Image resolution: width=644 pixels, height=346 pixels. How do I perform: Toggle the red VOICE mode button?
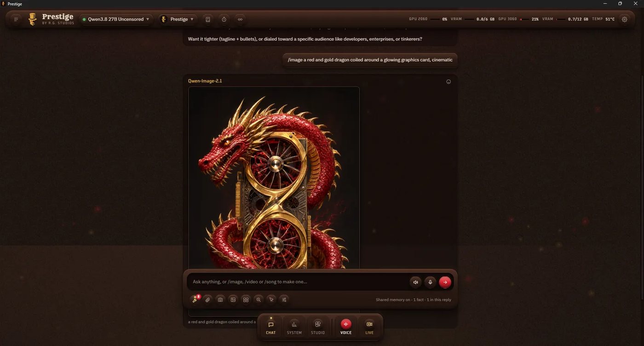coord(346,327)
